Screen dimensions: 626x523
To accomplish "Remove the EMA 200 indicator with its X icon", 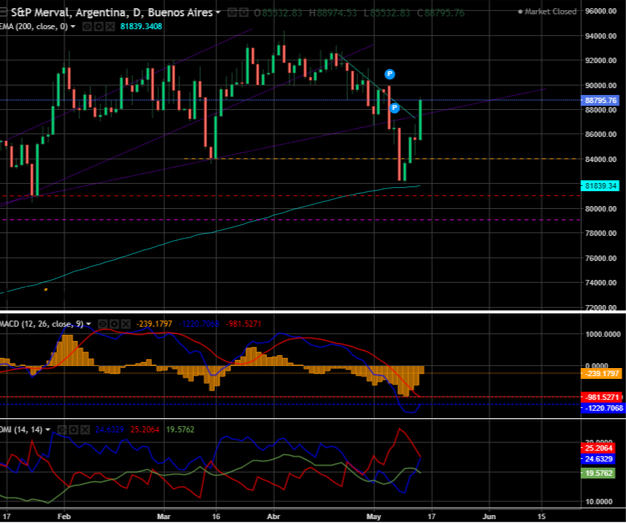I will coord(110,27).
